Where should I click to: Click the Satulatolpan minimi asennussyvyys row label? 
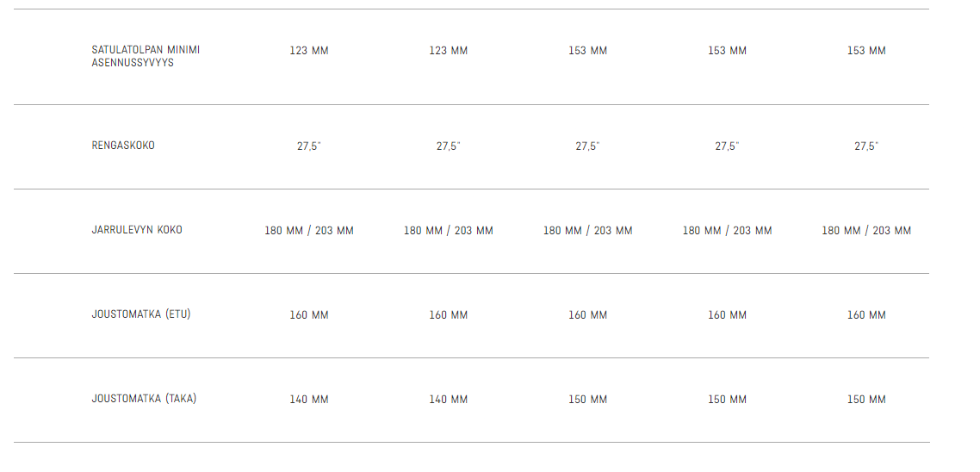pos(146,56)
